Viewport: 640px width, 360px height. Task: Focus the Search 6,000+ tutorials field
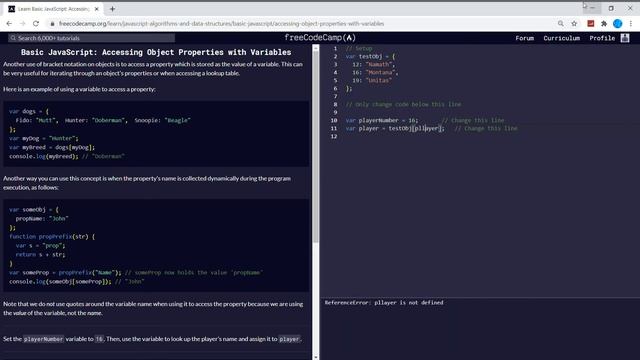pyautogui.click(x=92, y=38)
